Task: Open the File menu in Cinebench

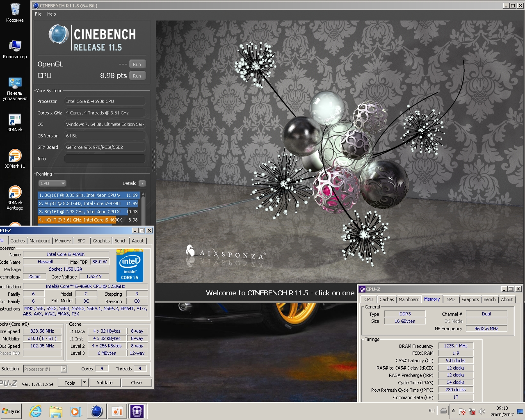Action: point(38,14)
